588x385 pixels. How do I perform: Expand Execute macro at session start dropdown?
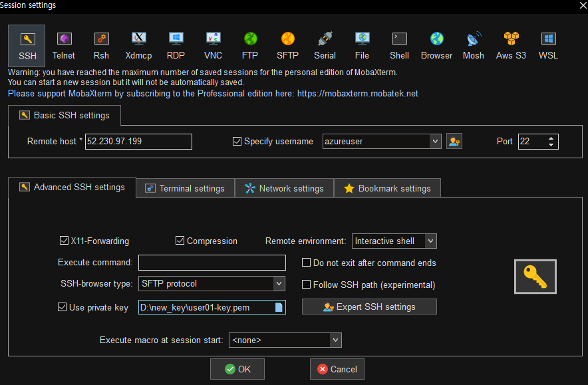[335, 340]
